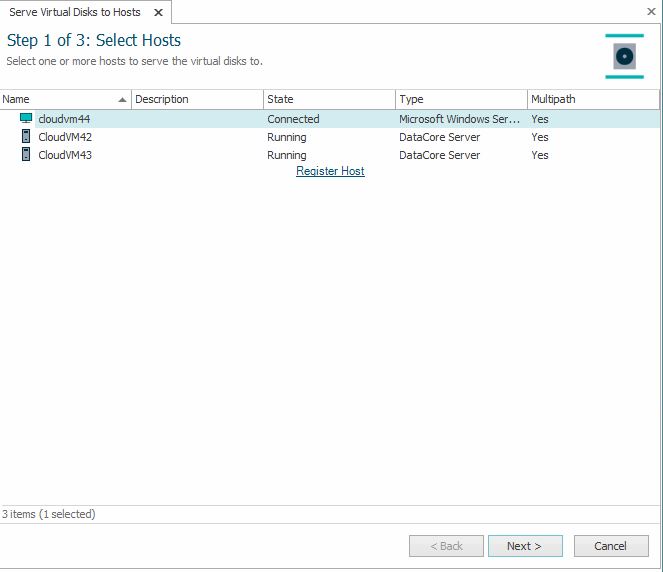Screen dimensions: 663x572
Task: Open the Register Host link
Action: (x=330, y=171)
